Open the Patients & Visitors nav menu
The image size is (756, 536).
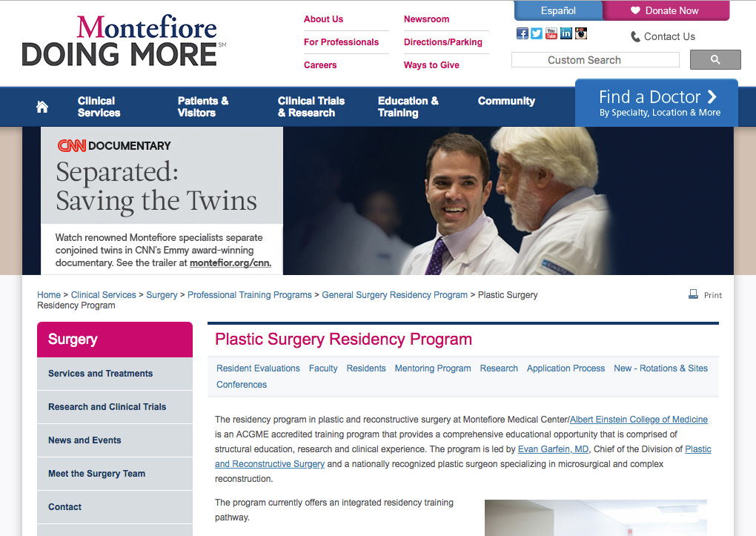point(202,107)
